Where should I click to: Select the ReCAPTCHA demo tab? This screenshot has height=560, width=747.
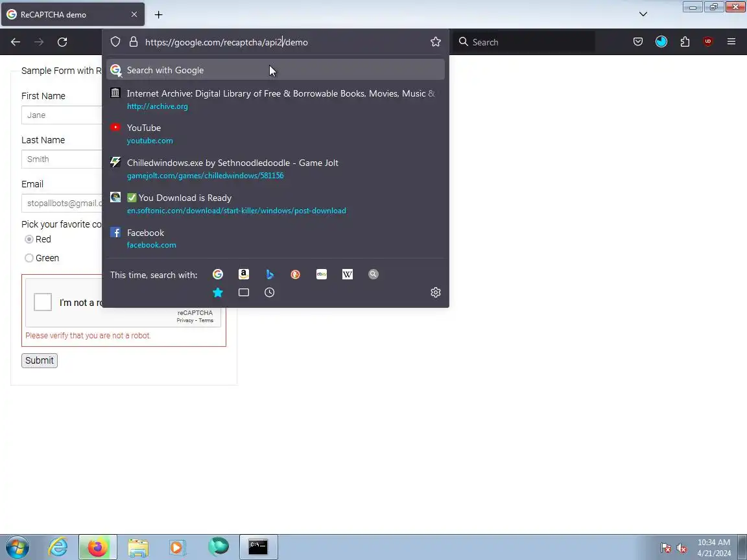(73, 15)
